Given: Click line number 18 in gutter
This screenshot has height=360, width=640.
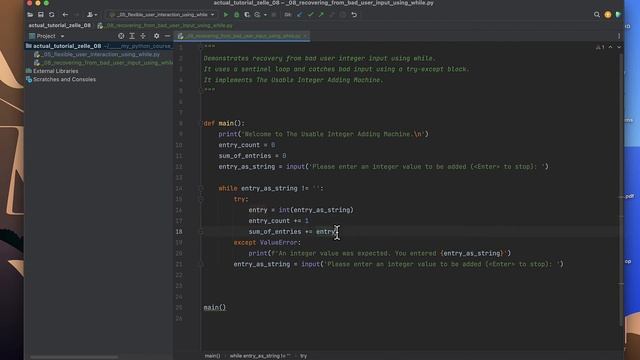Looking at the screenshot, I should (x=179, y=231).
